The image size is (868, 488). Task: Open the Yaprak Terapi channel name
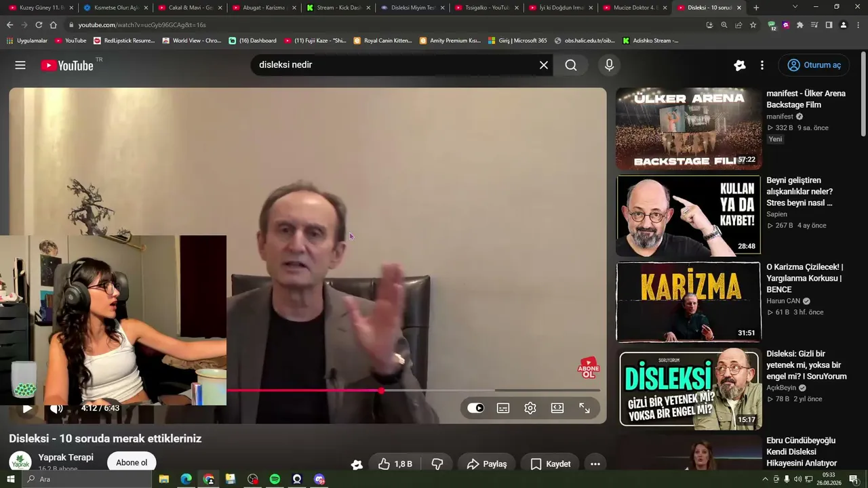(66, 457)
